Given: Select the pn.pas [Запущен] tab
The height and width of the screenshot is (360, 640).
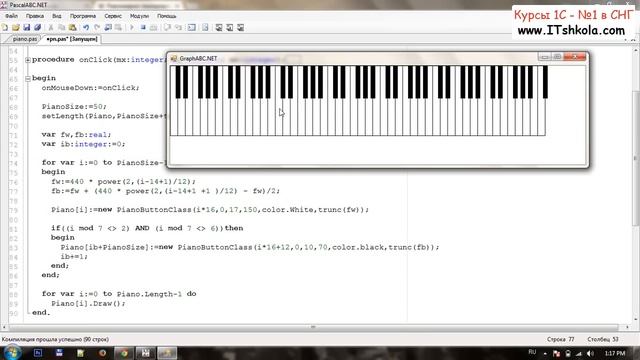Looking at the screenshot, I should click(72, 39).
